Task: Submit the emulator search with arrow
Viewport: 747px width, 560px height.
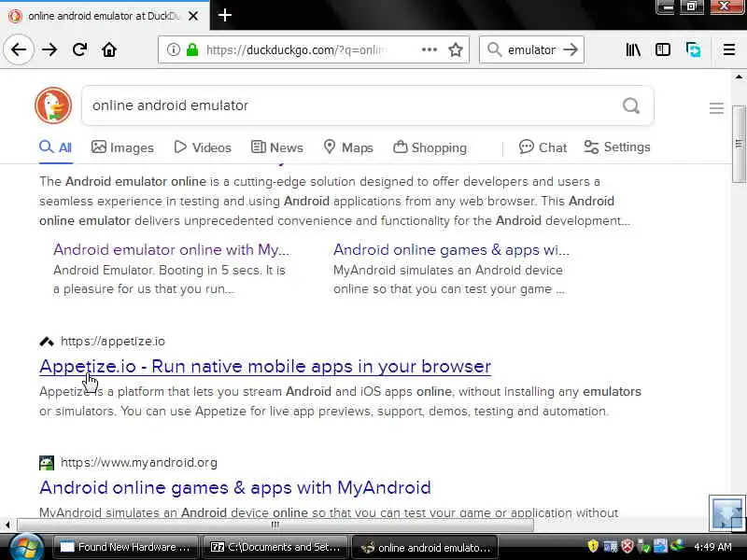Action: (571, 49)
